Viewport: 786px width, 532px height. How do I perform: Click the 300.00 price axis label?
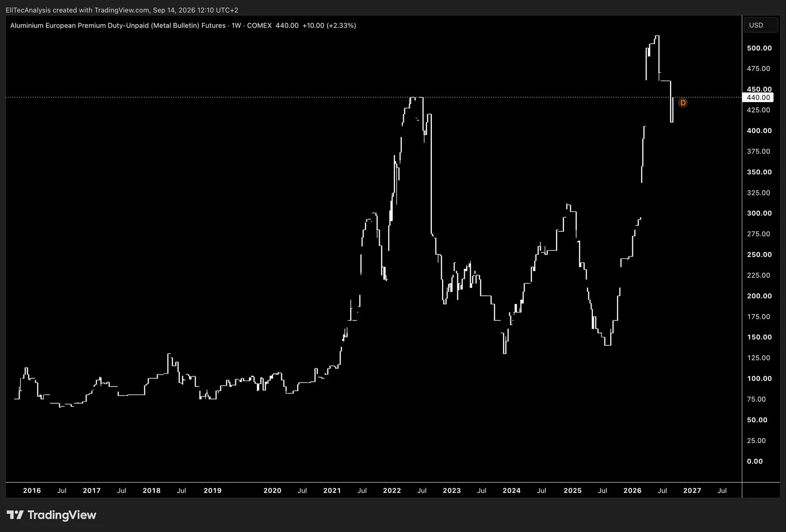pos(759,213)
